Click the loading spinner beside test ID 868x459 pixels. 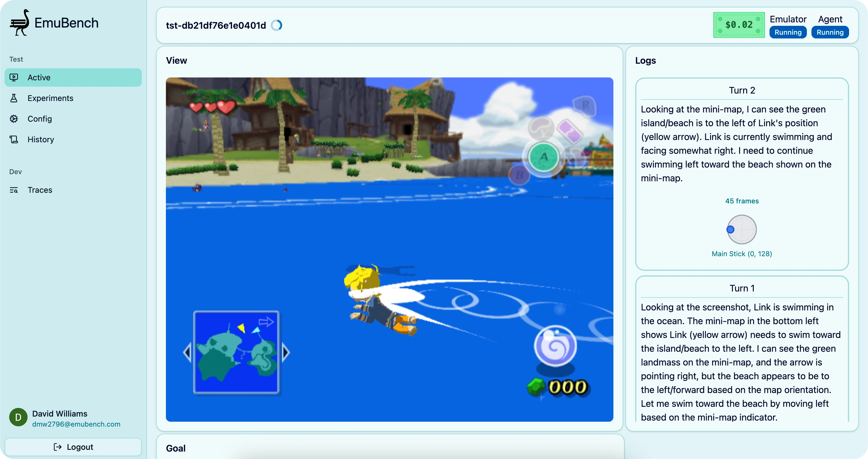pyautogui.click(x=276, y=25)
